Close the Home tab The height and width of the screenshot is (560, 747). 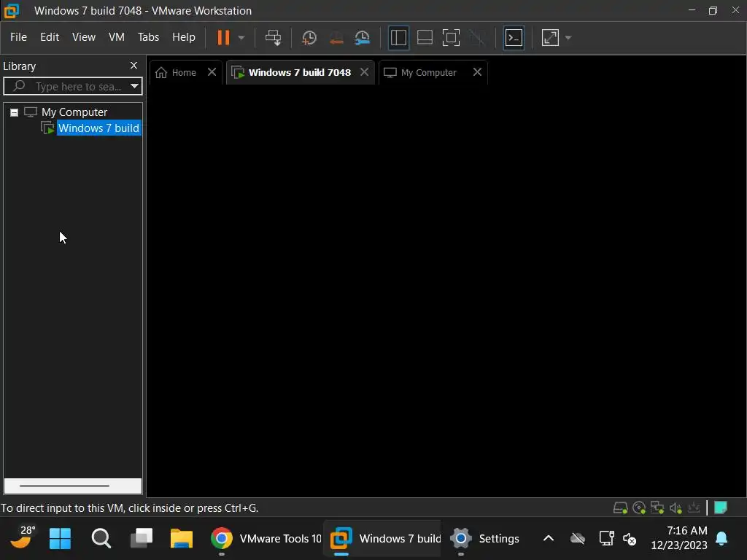pos(212,72)
